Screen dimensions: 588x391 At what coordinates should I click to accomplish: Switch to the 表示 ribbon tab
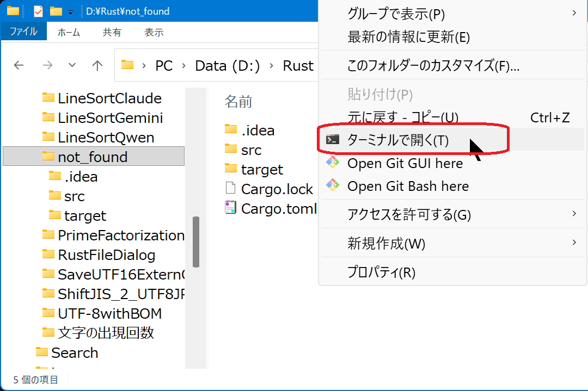pos(154,32)
